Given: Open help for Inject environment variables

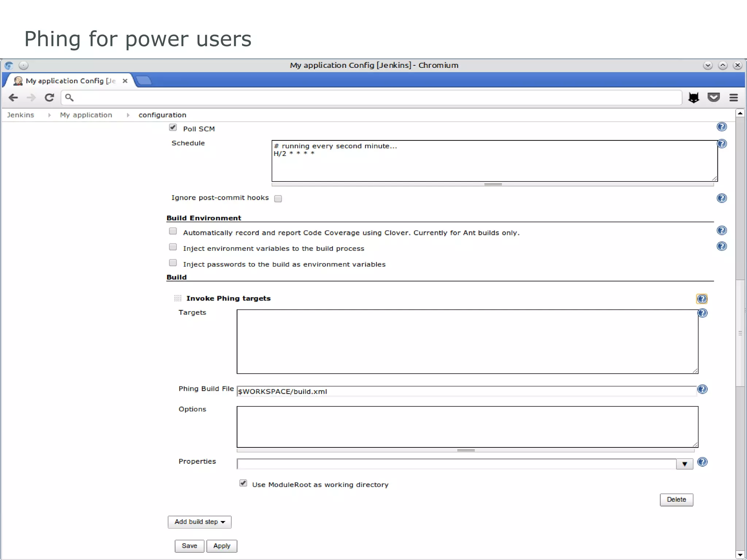Looking at the screenshot, I should click(x=721, y=246).
